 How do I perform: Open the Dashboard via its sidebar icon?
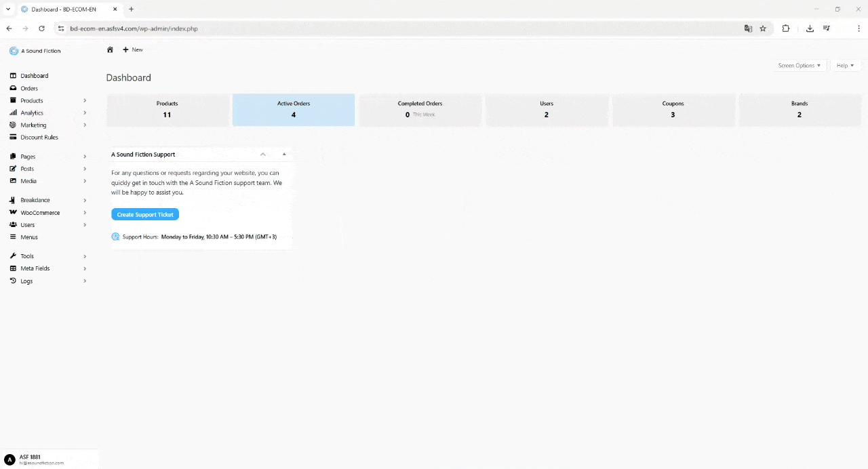point(13,75)
